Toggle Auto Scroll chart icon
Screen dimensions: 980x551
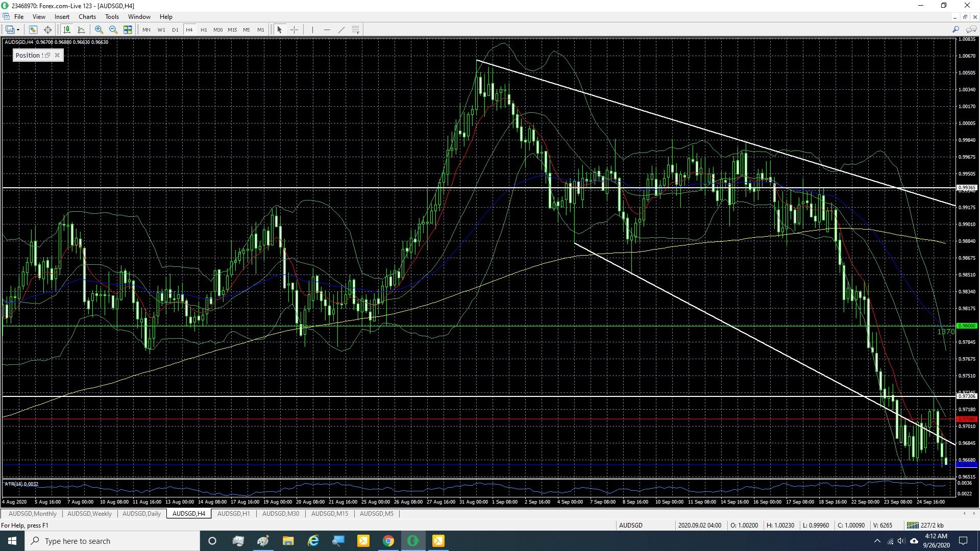[81, 30]
